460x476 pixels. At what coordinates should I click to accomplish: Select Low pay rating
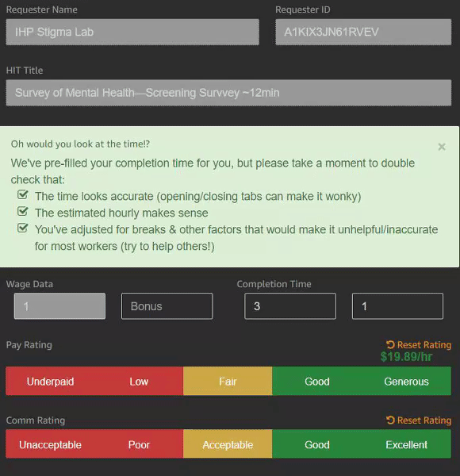(139, 382)
